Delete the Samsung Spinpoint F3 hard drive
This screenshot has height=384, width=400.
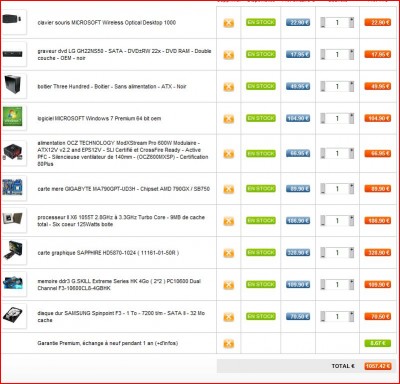pyautogui.click(x=228, y=317)
